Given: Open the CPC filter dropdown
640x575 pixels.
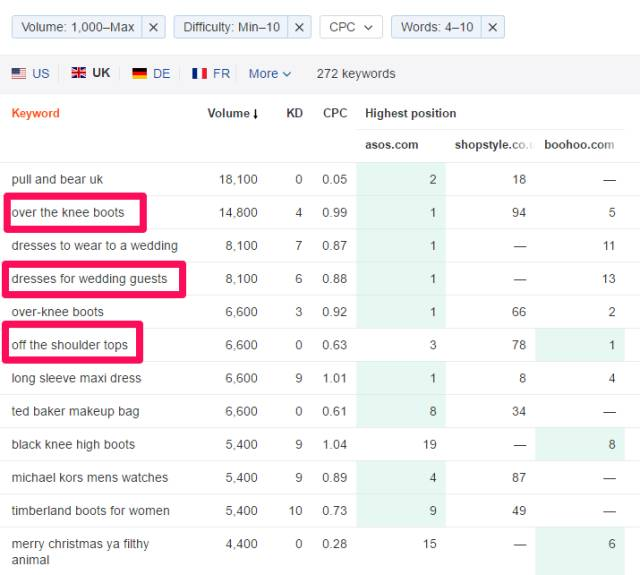Looking at the screenshot, I should click(351, 27).
